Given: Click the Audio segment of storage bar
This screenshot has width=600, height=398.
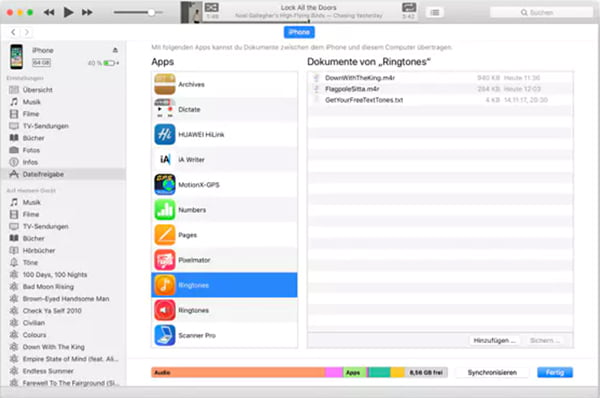Looking at the screenshot, I should coord(238,372).
